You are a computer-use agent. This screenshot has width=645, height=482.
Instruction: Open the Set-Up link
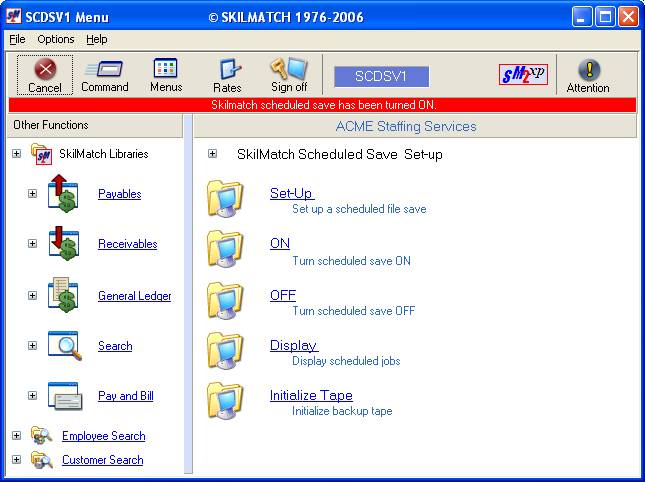point(292,193)
